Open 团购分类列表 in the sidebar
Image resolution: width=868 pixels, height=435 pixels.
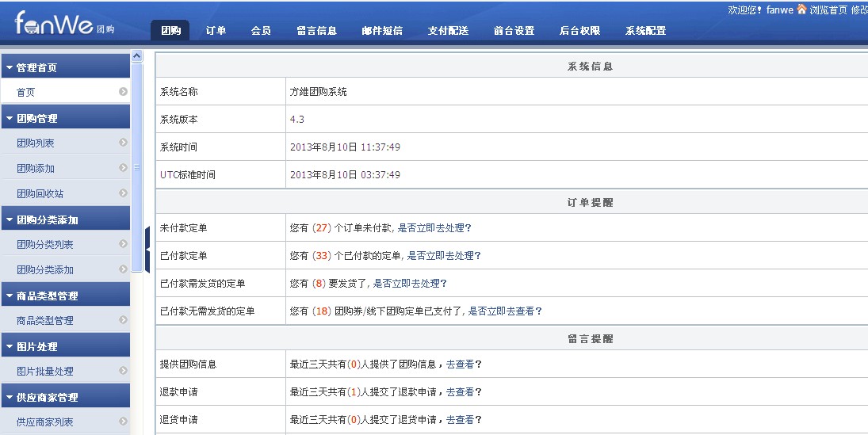point(45,245)
